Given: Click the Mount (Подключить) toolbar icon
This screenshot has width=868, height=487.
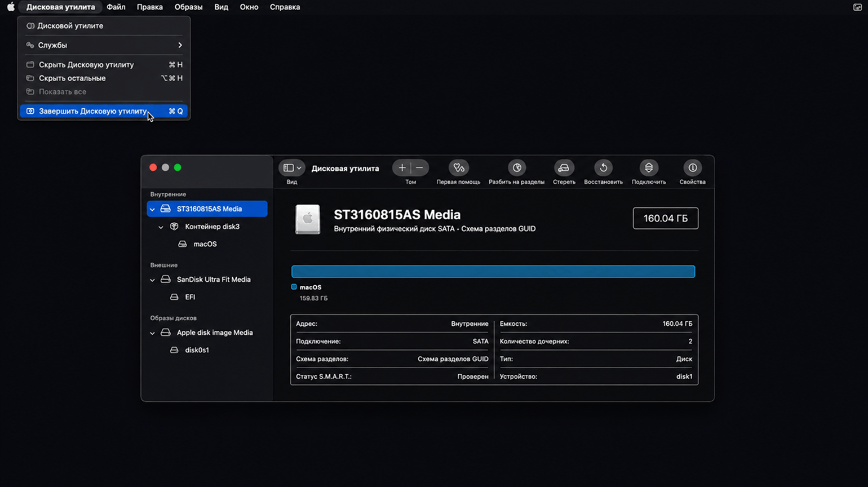Looking at the screenshot, I should (x=649, y=168).
